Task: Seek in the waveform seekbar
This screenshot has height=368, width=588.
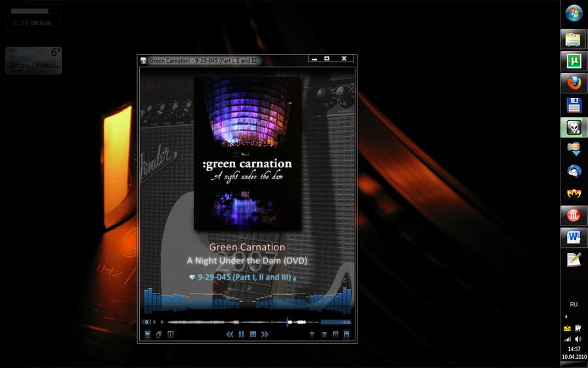Action: tap(243, 322)
